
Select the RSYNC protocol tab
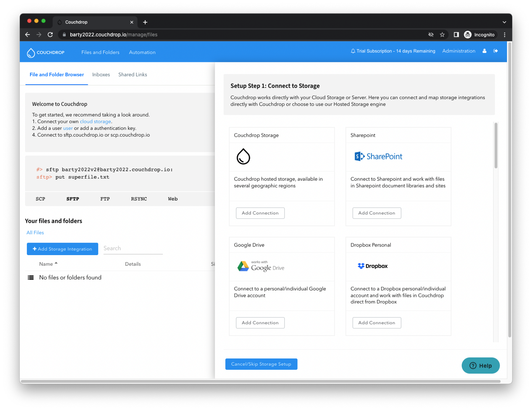tap(139, 199)
